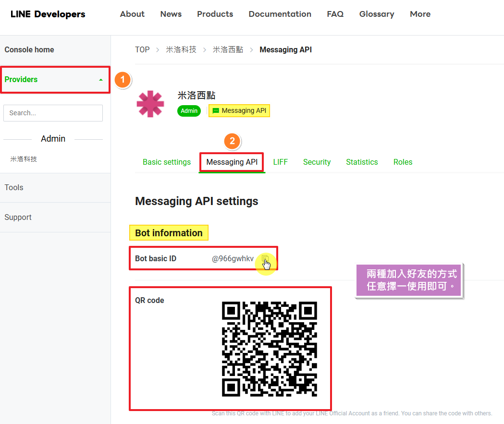Select the Messaging API tab
Screen dimensions: 504x424
(232, 162)
